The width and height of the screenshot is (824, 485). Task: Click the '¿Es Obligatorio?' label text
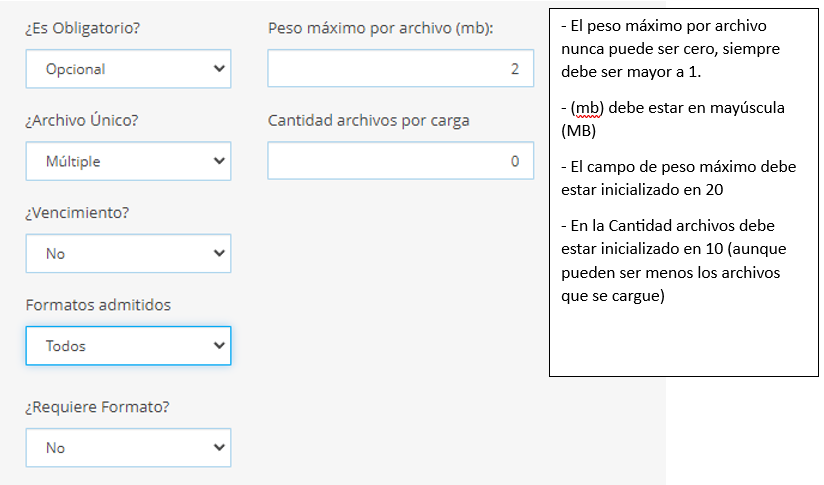83,28
